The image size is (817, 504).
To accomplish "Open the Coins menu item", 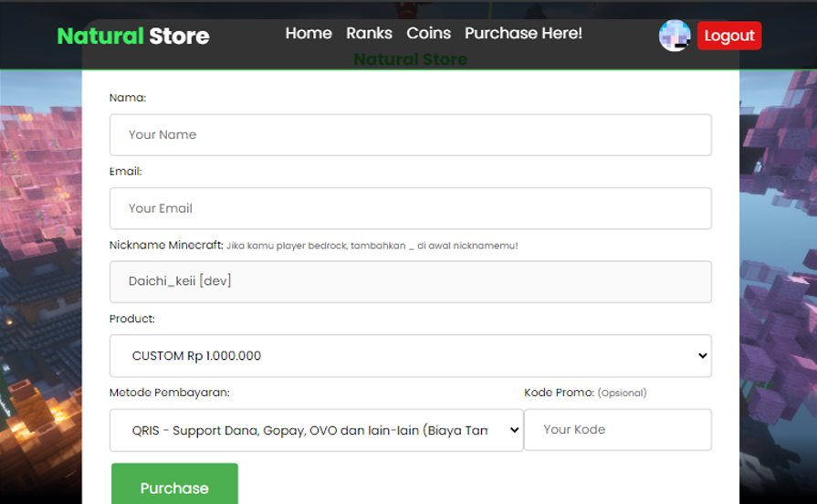I will 428,33.
